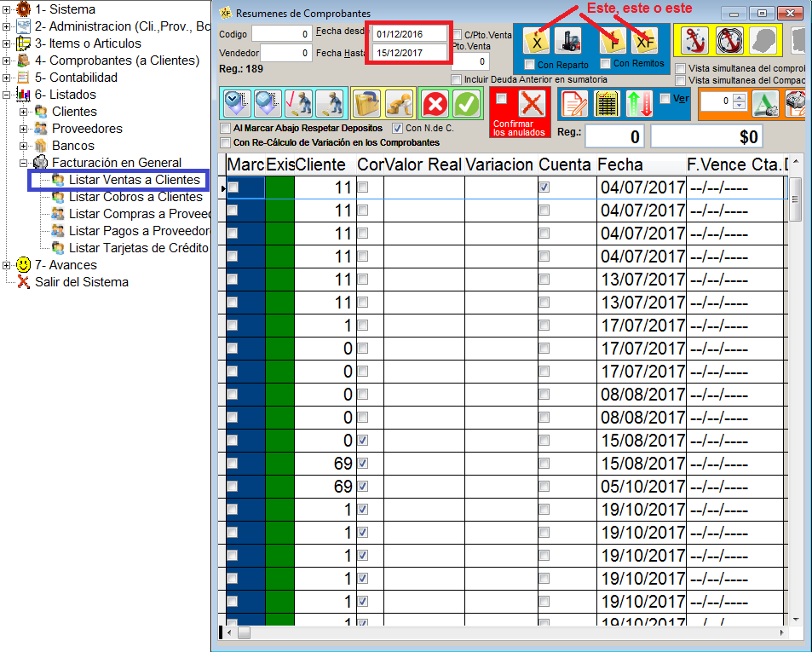Enable the C/Pto.Venta checkbox

point(458,35)
